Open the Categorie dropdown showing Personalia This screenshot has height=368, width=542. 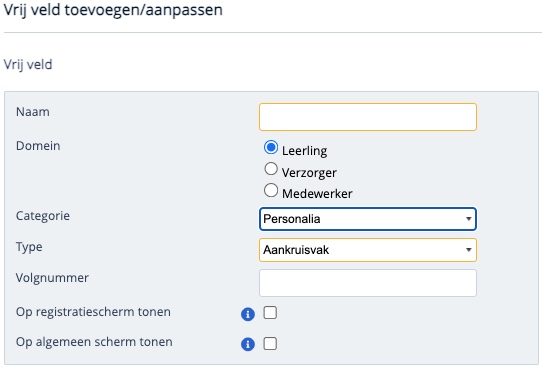coord(368,219)
